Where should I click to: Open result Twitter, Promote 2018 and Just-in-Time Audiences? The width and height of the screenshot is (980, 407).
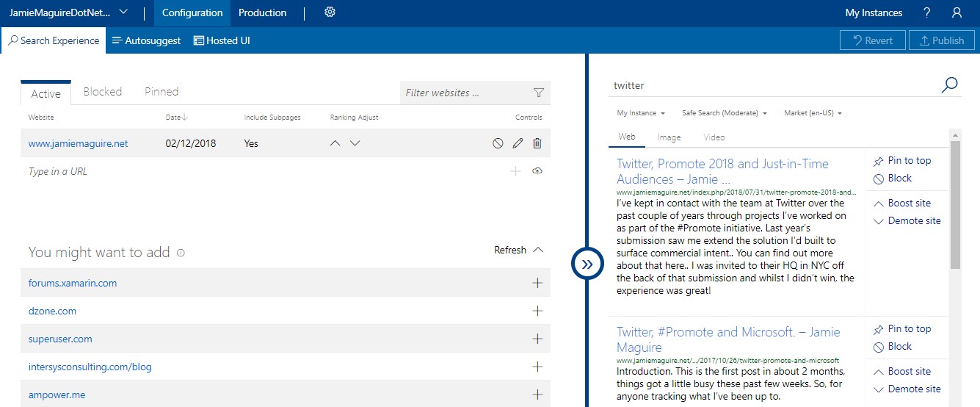[722, 171]
